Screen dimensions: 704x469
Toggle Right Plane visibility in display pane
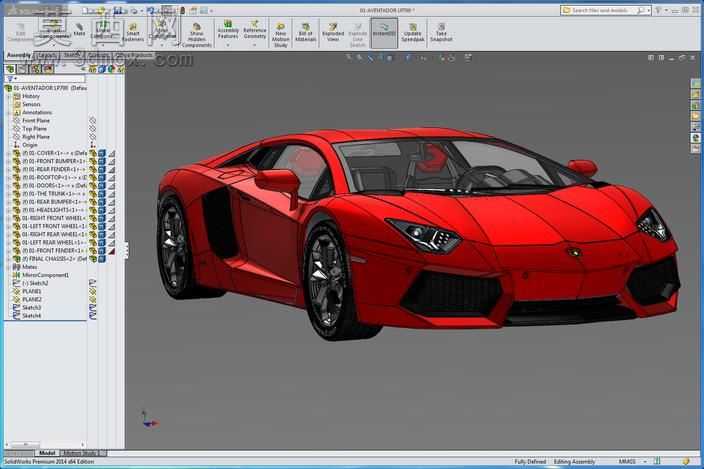tap(92, 136)
